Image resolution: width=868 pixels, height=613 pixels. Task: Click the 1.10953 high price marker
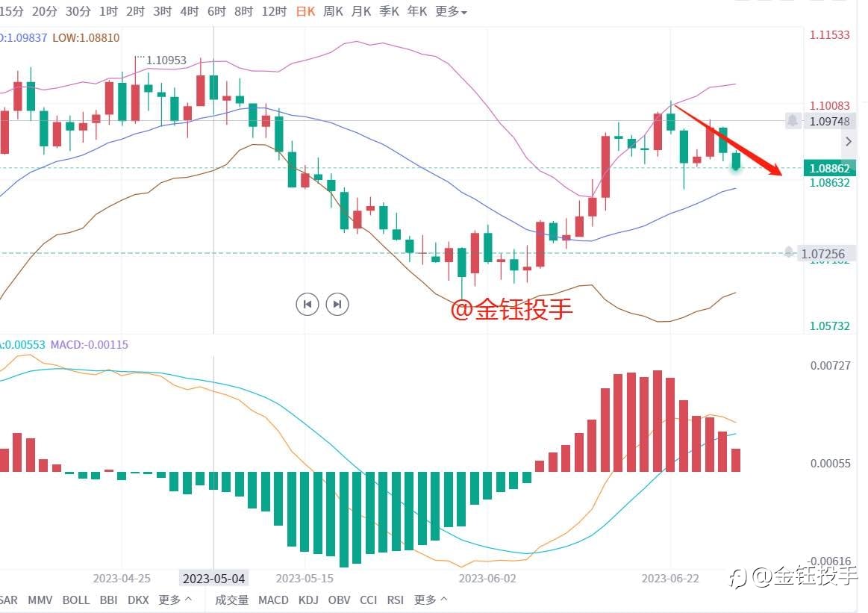[166, 60]
